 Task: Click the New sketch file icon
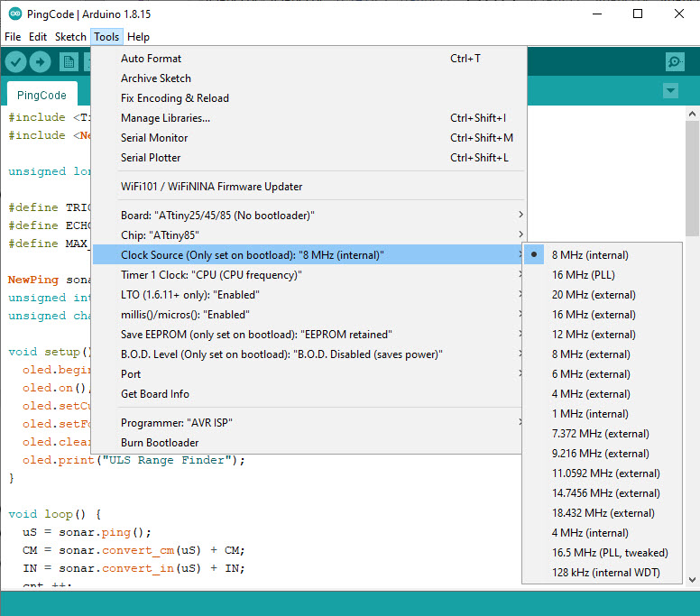tap(69, 61)
